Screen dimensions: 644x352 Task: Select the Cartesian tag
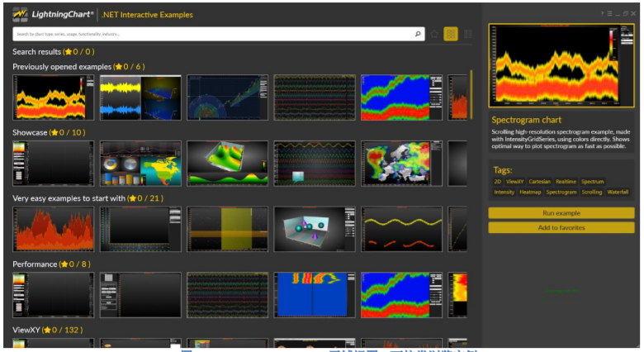(x=539, y=181)
